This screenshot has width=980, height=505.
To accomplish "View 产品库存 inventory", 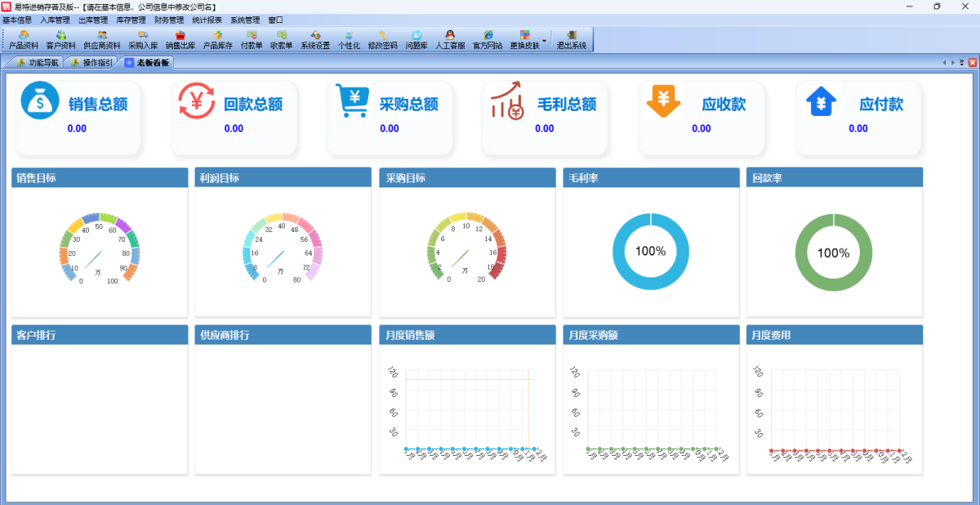I will tap(218, 39).
